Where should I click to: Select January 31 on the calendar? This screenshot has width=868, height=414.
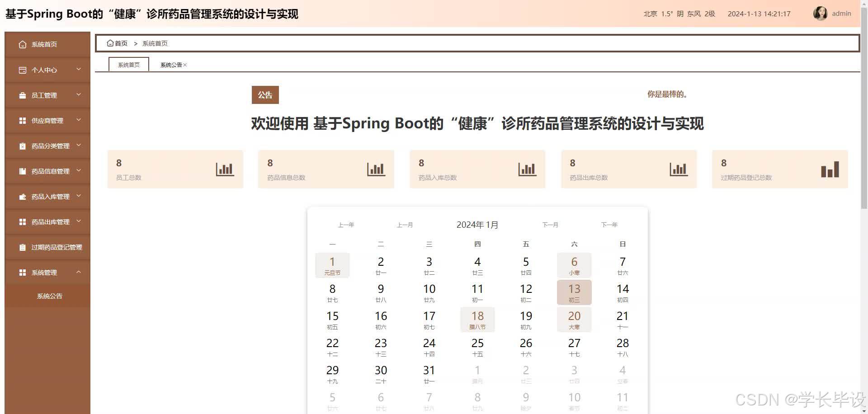[429, 374]
